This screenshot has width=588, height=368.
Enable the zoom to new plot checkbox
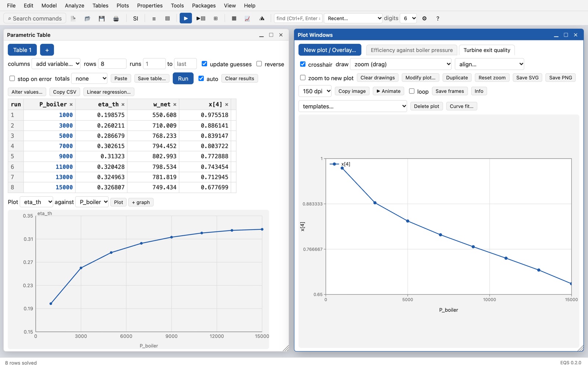(x=303, y=78)
